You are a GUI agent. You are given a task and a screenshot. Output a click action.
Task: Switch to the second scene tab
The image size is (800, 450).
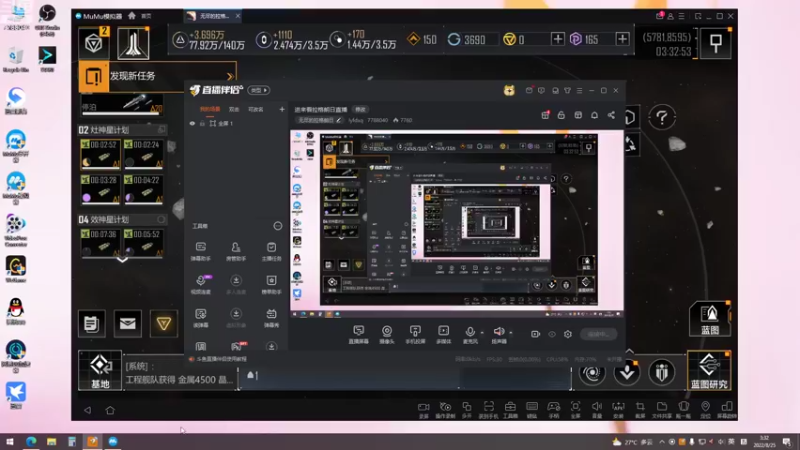click(234, 109)
